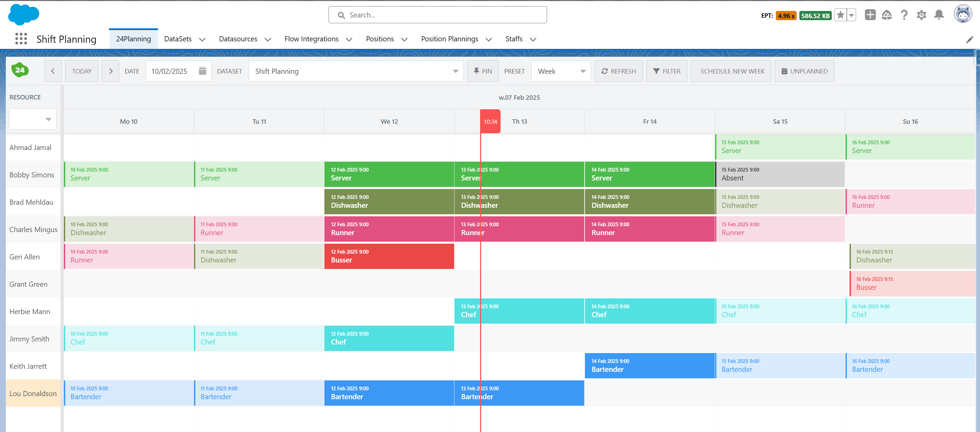Click the edit navigation pencil icon

(x=969, y=40)
